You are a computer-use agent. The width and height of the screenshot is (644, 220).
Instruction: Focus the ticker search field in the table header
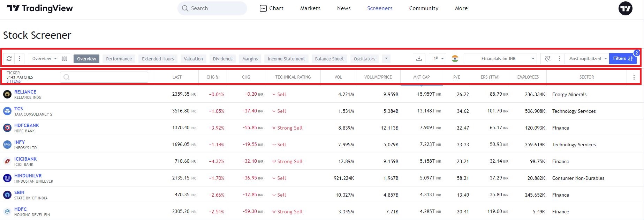point(104,77)
